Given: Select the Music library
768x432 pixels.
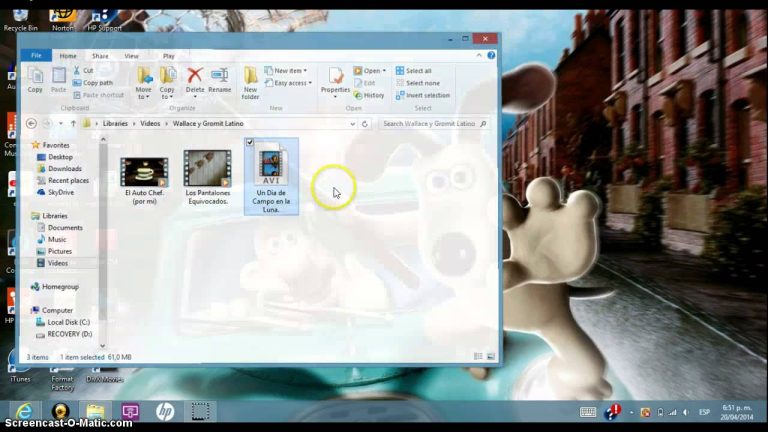Looking at the screenshot, I should (57, 239).
